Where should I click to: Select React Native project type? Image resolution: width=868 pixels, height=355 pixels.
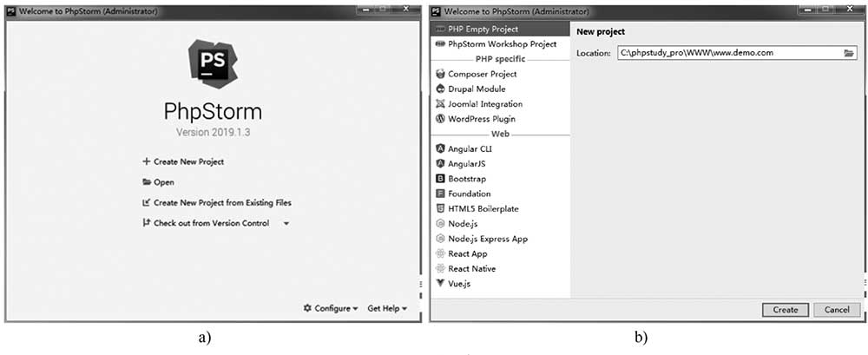500,268
